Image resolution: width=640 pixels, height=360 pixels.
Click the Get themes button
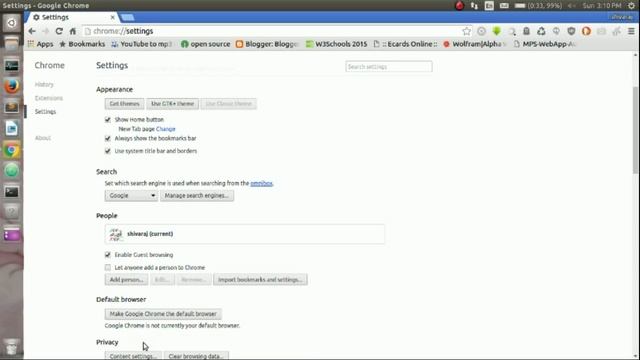tap(124, 104)
